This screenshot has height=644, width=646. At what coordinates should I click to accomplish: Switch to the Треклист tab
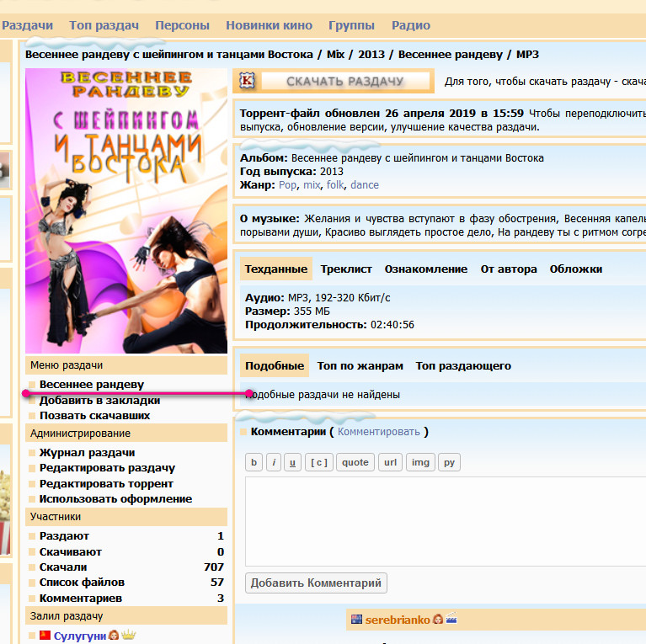(x=345, y=269)
